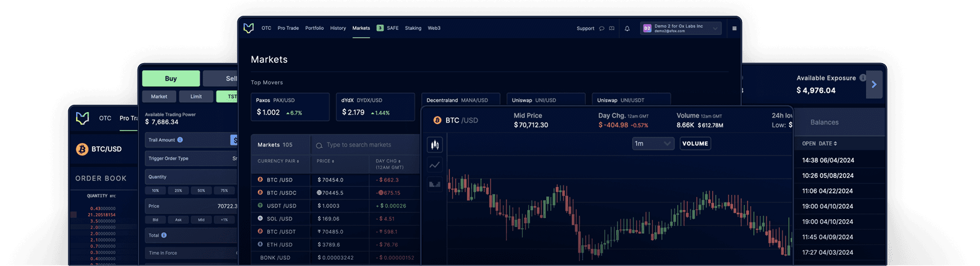The image size is (980, 266).
Task: Open the Pro Trade tab in the Markets window
Action: point(288,28)
